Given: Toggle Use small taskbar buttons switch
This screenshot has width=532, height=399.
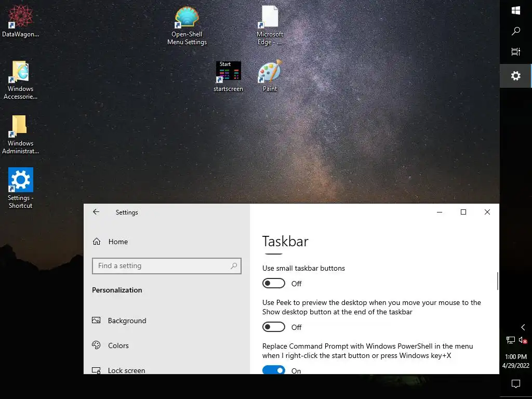Looking at the screenshot, I should [274, 283].
